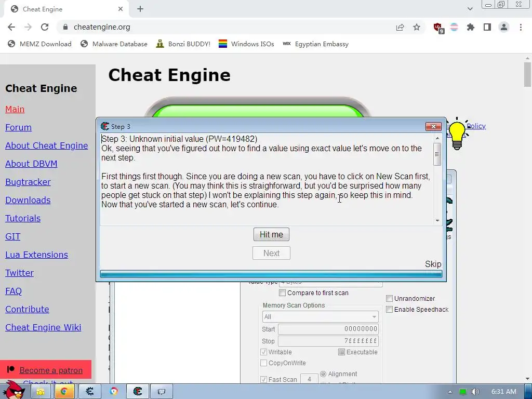This screenshot has width=532, height=399.
Task: Click the share page icon
Action: pyautogui.click(x=400, y=27)
